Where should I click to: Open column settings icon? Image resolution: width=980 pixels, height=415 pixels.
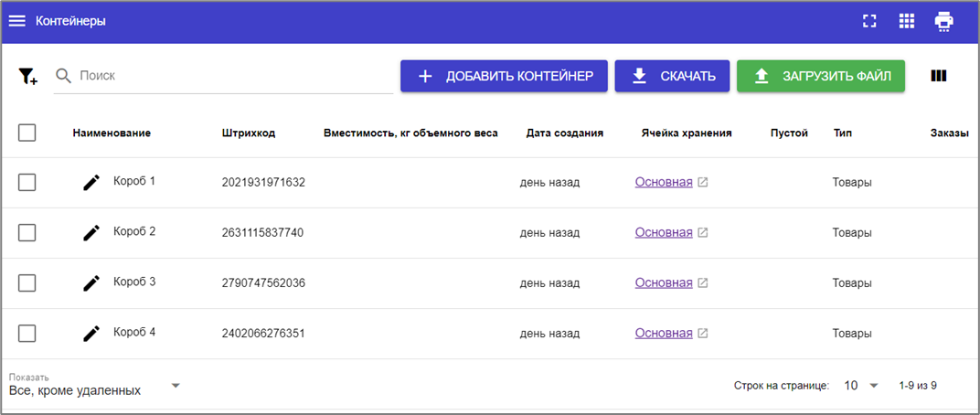[938, 76]
